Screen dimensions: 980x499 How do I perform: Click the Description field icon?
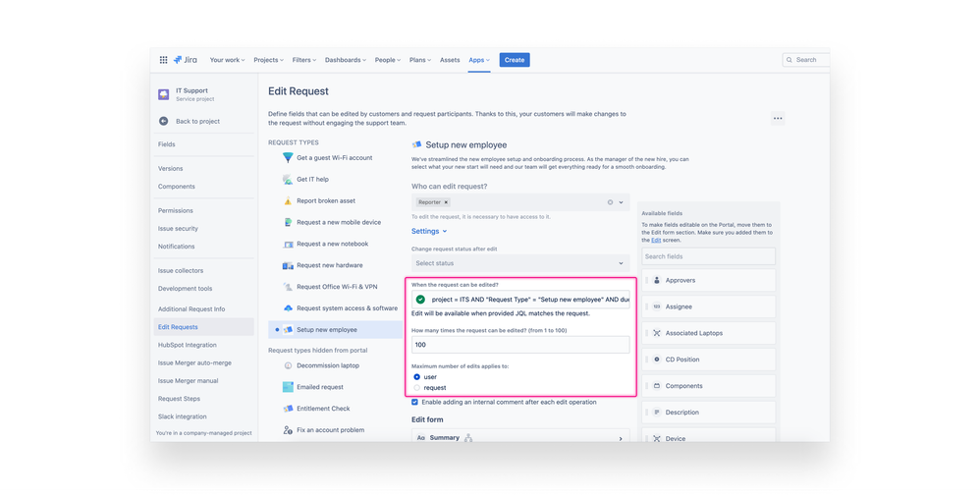pyautogui.click(x=657, y=413)
